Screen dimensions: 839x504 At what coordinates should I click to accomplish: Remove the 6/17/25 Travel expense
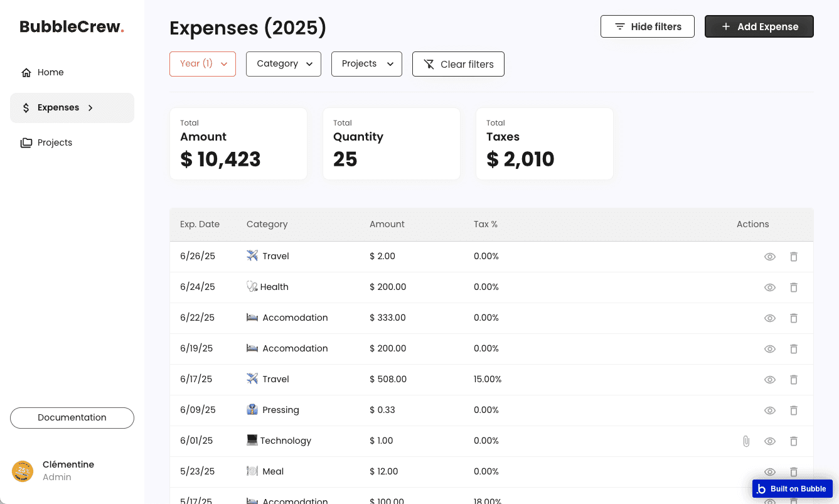(x=794, y=380)
